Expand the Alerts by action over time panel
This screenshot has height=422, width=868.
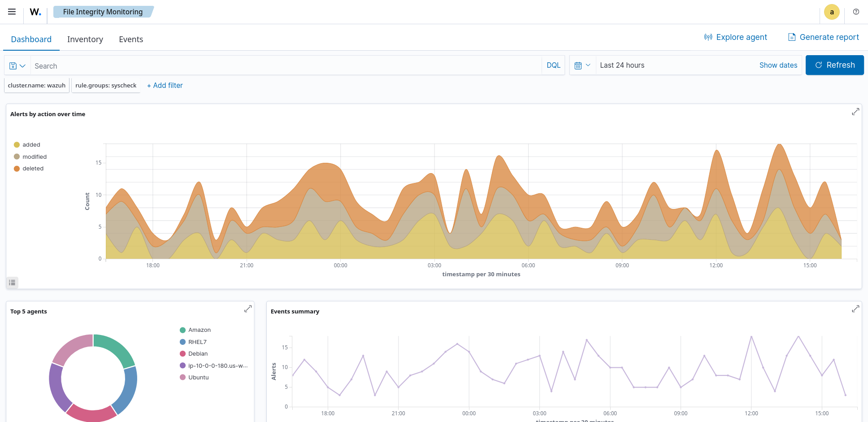pos(855,111)
